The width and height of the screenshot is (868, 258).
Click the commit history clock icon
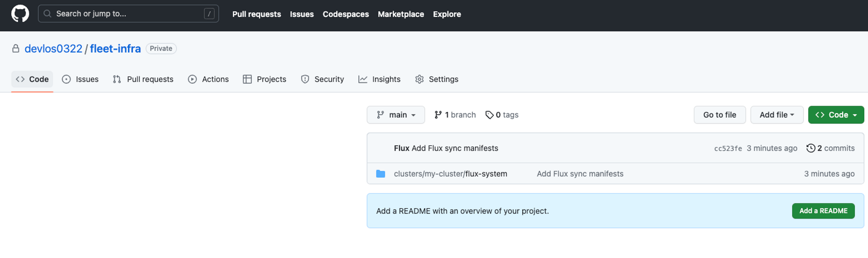(x=811, y=148)
